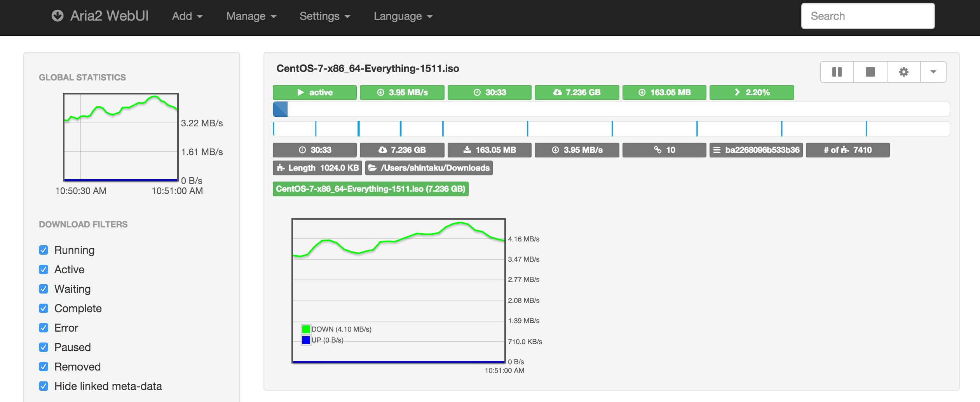
Task: Click the /Users/shintaku/Downloads folder badge
Action: tap(429, 168)
